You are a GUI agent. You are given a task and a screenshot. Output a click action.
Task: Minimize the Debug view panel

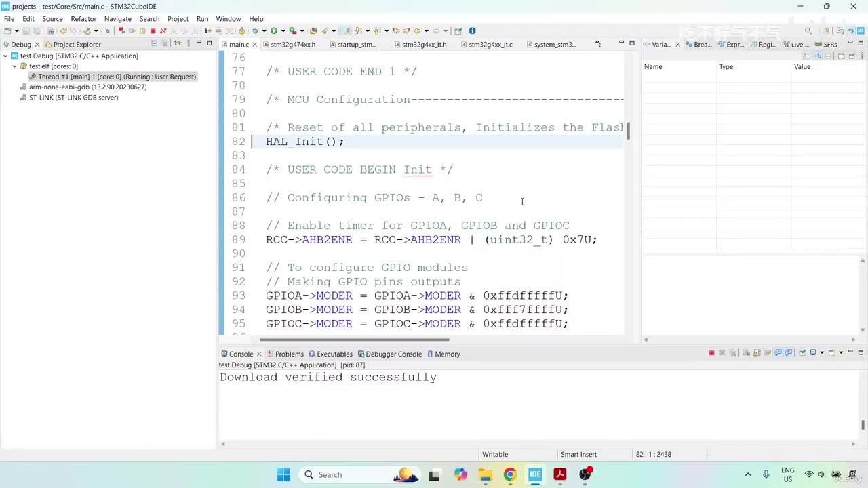click(x=199, y=43)
